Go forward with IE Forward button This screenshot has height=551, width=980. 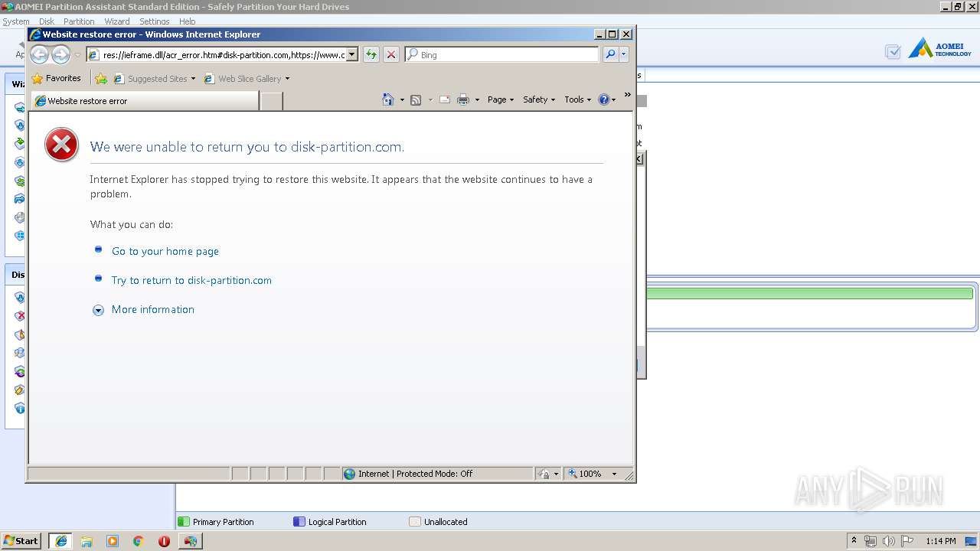(x=60, y=54)
